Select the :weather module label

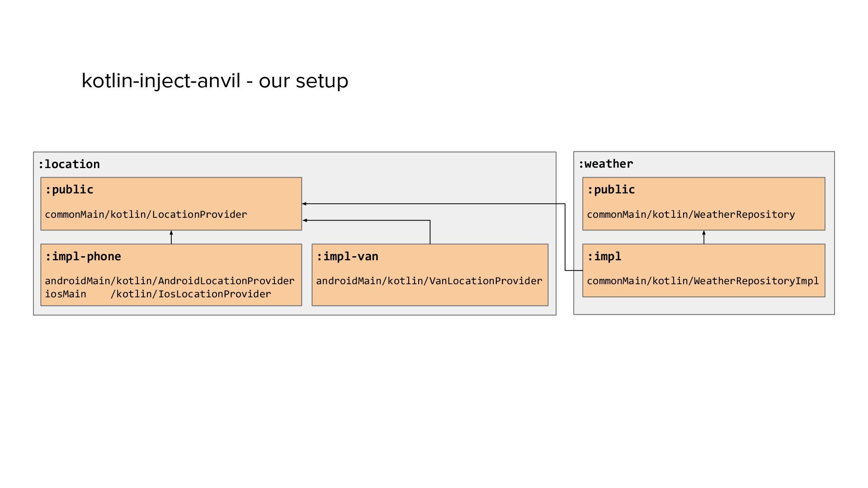click(606, 164)
